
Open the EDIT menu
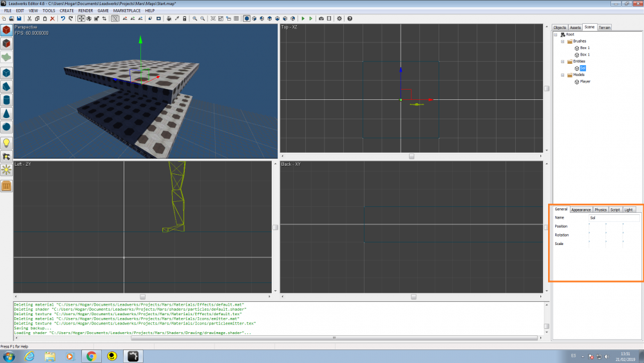tap(20, 11)
